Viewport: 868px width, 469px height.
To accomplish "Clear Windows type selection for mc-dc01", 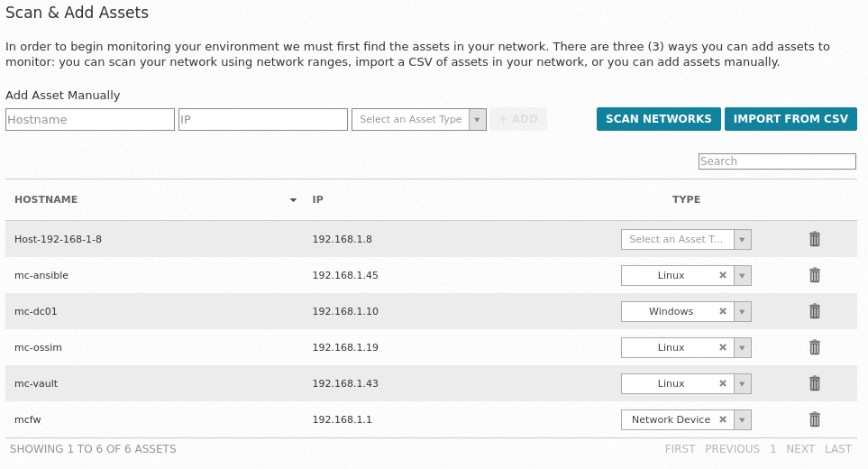I will pyautogui.click(x=723, y=311).
